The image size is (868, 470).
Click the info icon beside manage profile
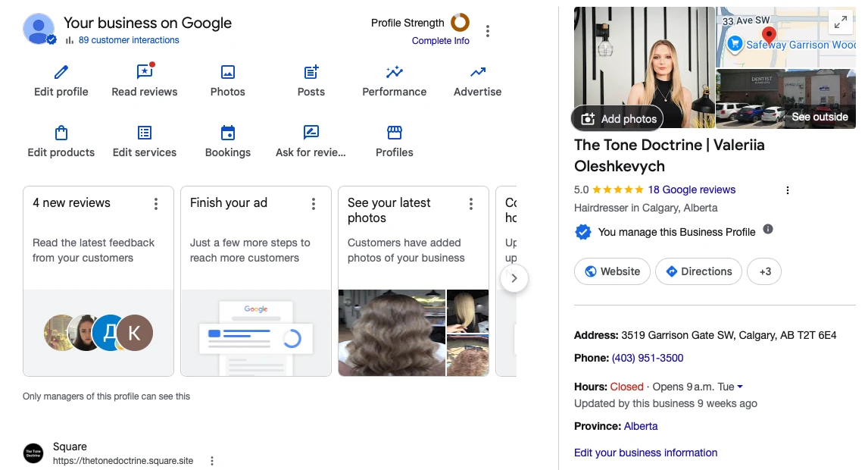(768, 230)
